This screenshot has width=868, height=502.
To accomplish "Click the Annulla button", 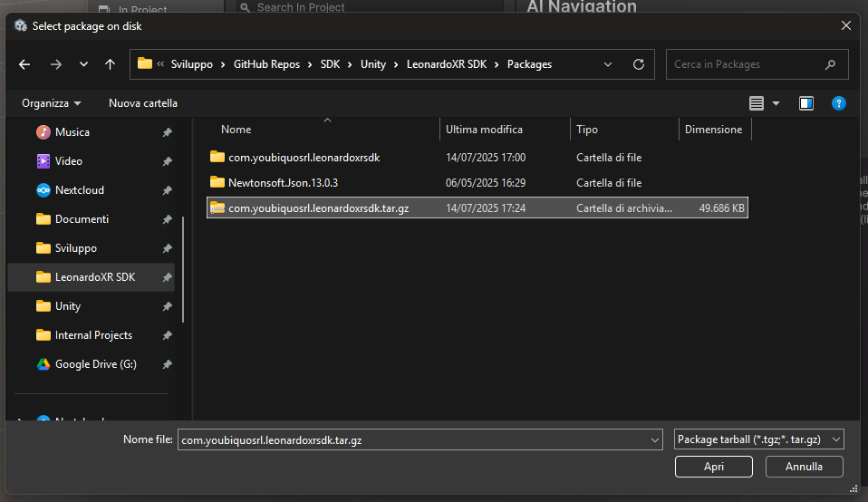I will click(x=804, y=467).
